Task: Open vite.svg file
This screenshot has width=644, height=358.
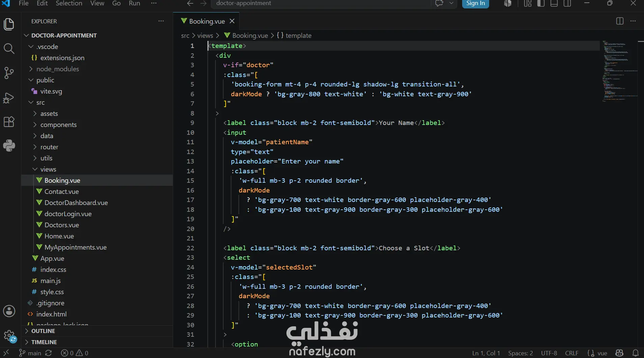Action: pyautogui.click(x=97, y=91)
